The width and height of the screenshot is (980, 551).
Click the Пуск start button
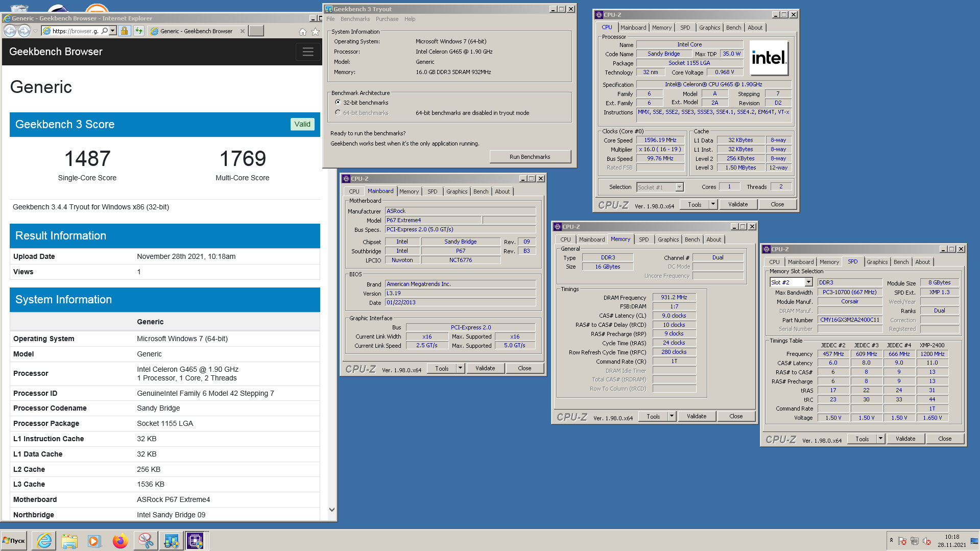(14, 540)
